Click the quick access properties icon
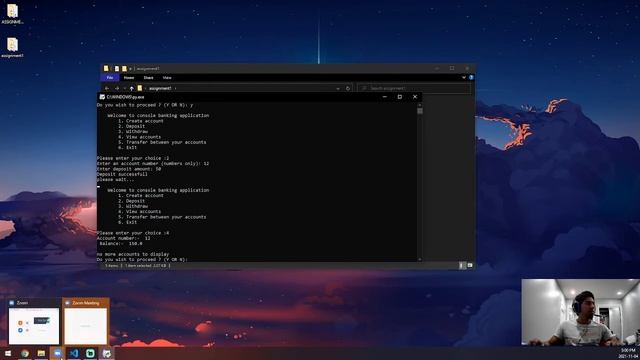This screenshot has width=640, height=360. (117, 69)
